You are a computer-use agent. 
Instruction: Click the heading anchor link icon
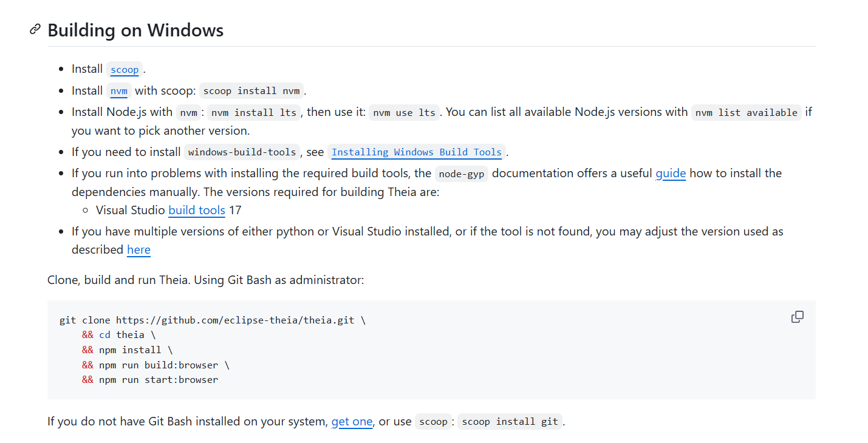click(35, 29)
